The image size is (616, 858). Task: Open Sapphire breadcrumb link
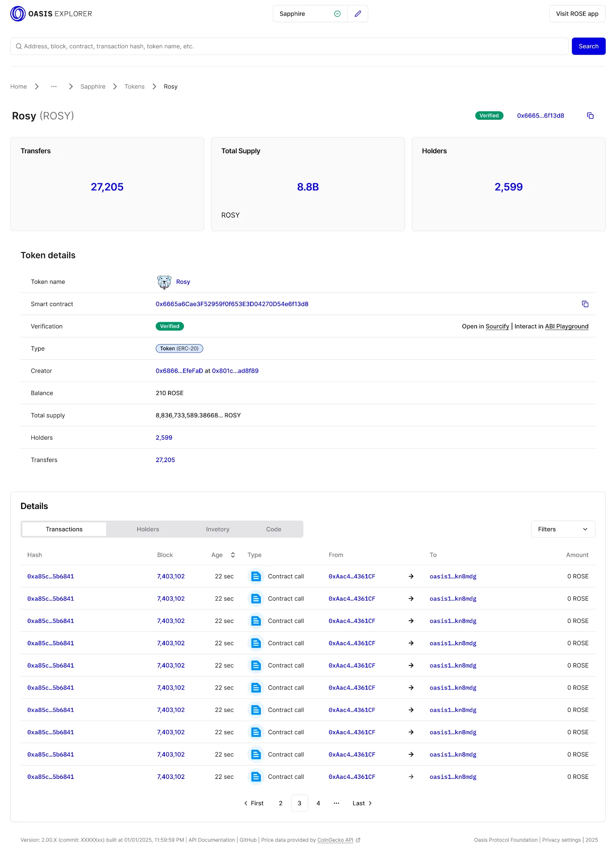pos(93,87)
